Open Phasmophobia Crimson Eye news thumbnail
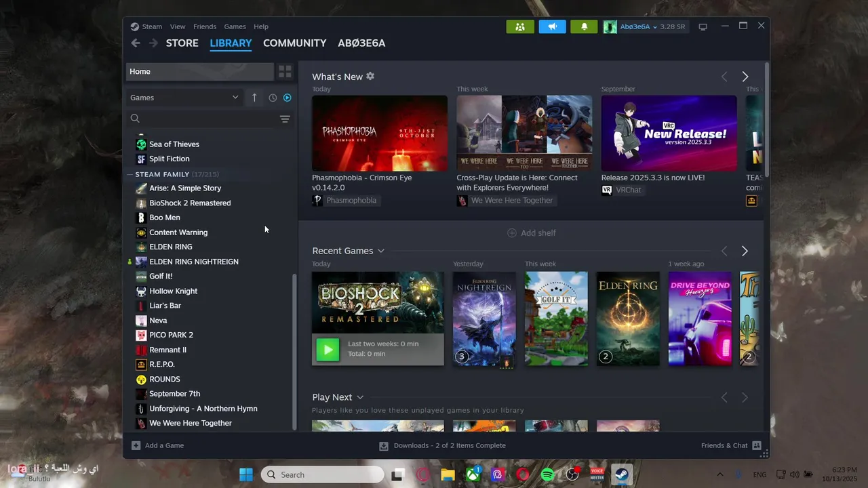Screen dimensions: 868x488 [380, 133]
